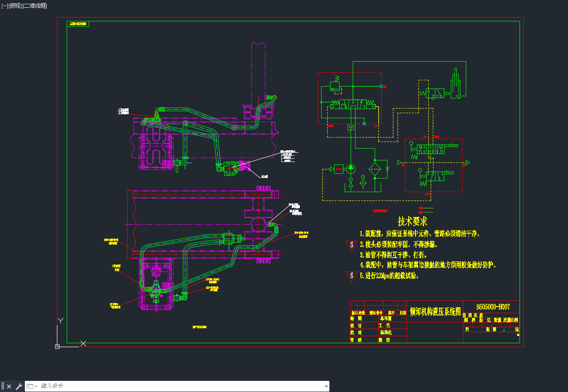Select the S triangle symbol beside line 5

352,276
